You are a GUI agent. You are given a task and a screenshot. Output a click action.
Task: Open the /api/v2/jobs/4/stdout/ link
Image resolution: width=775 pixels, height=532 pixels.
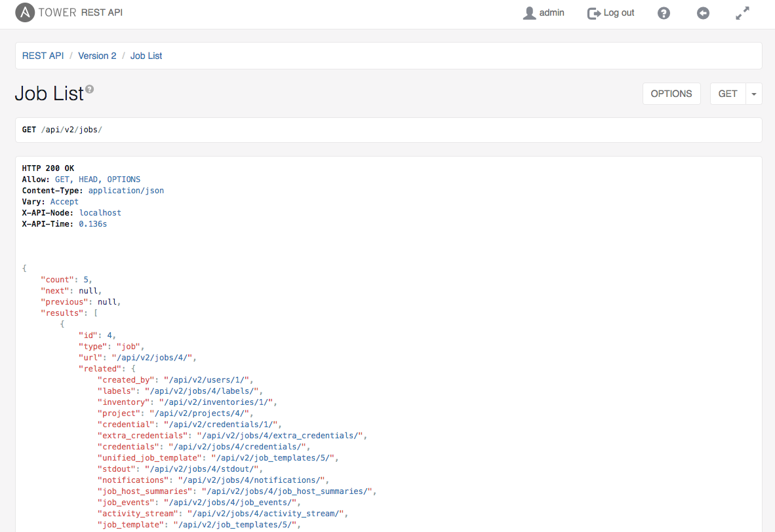[203, 469]
